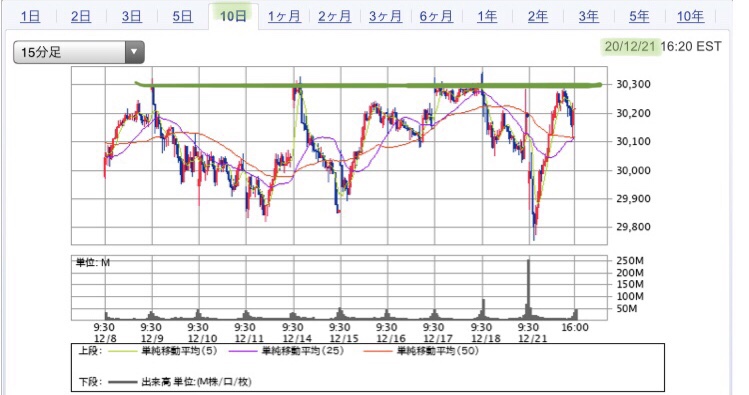Click the 100M volume axis label
Image resolution: width=749 pixels, height=395 pixels.
tap(630, 296)
